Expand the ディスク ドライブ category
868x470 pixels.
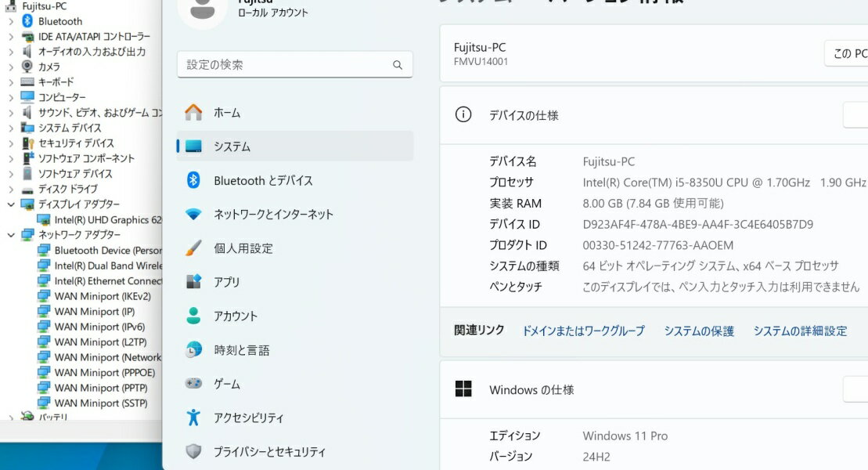pos(10,190)
